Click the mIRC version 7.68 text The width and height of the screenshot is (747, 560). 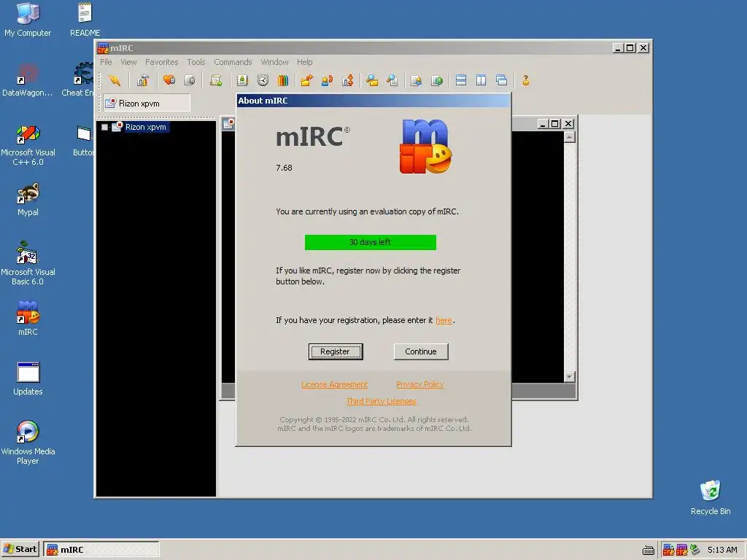pos(284,168)
